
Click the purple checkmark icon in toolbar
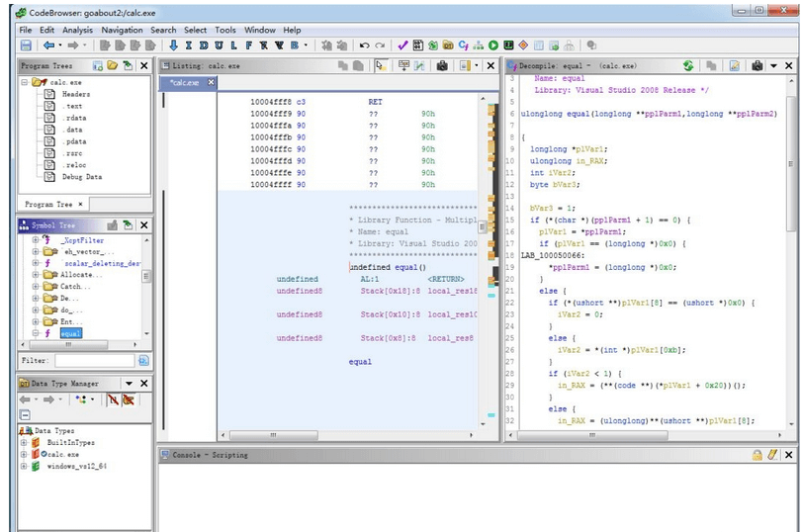tap(402, 45)
